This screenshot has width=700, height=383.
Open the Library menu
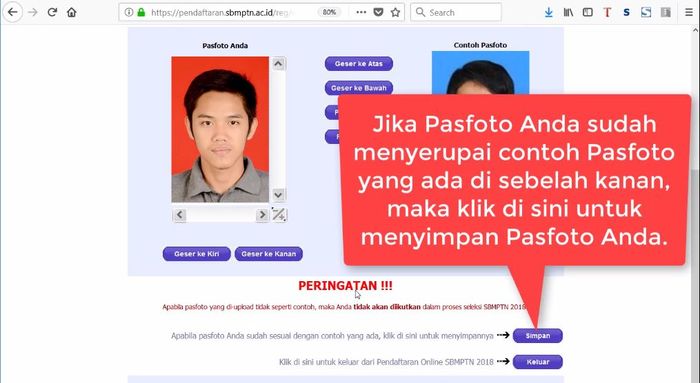point(568,12)
